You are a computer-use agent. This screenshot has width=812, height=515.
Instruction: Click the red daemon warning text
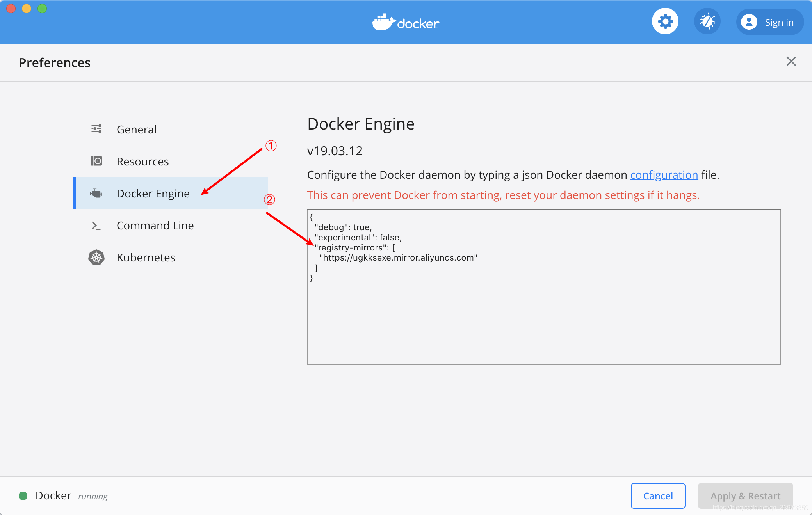click(503, 195)
